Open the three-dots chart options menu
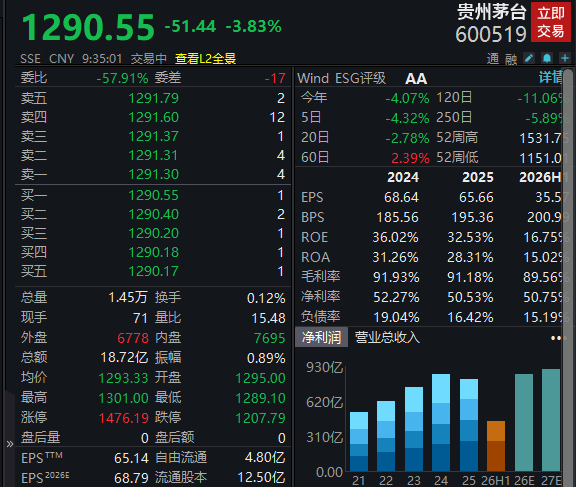576x487 pixels. click(556, 338)
